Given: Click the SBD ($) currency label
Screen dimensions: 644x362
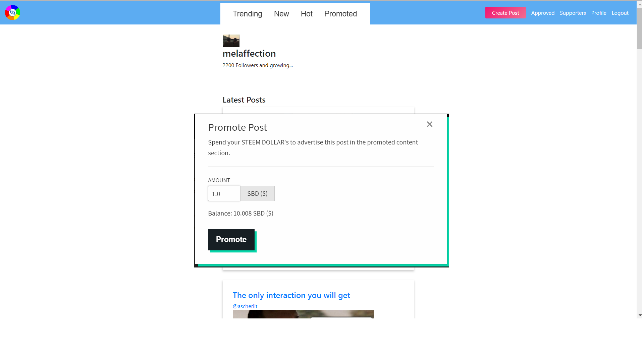Looking at the screenshot, I should click(x=257, y=194).
